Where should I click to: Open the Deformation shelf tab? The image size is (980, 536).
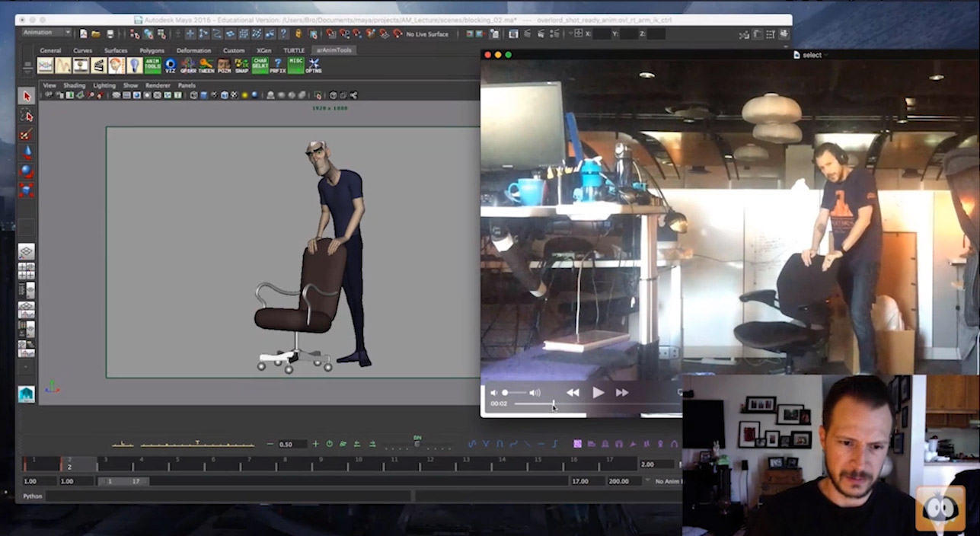click(x=193, y=50)
